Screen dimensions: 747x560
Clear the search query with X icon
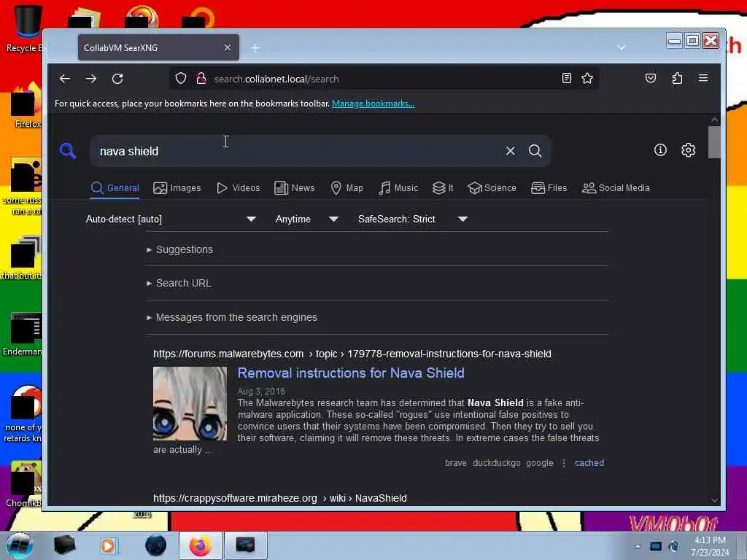pos(510,151)
